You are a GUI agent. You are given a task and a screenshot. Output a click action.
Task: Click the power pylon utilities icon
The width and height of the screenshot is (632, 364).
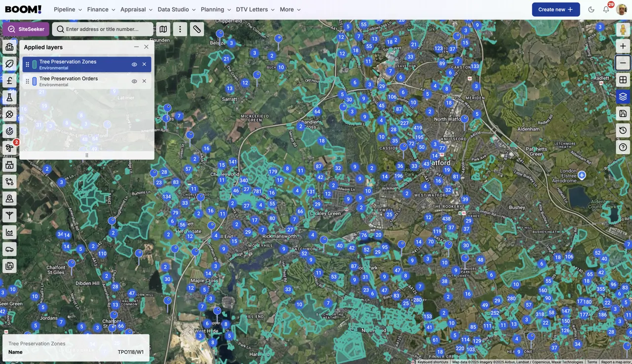(9, 215)
